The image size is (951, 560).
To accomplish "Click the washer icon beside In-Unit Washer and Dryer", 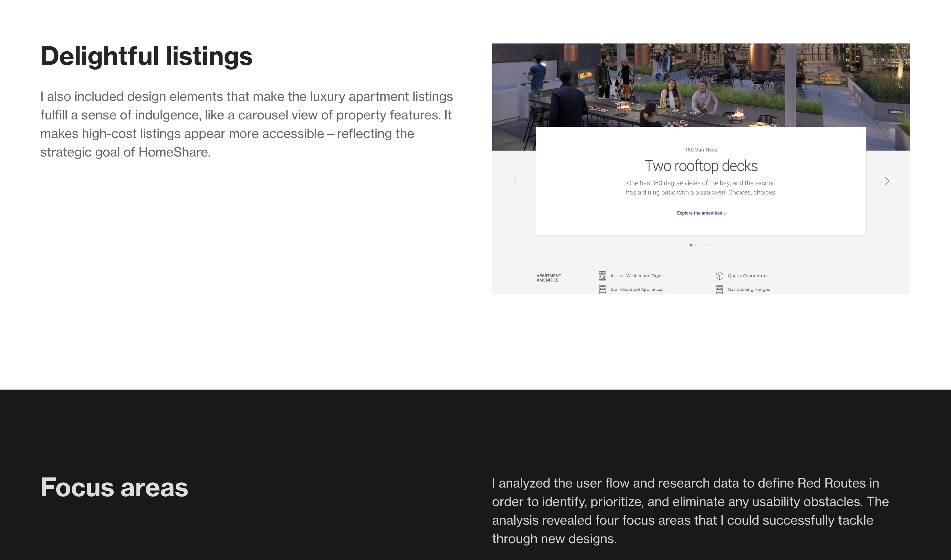I will (602, 276).
